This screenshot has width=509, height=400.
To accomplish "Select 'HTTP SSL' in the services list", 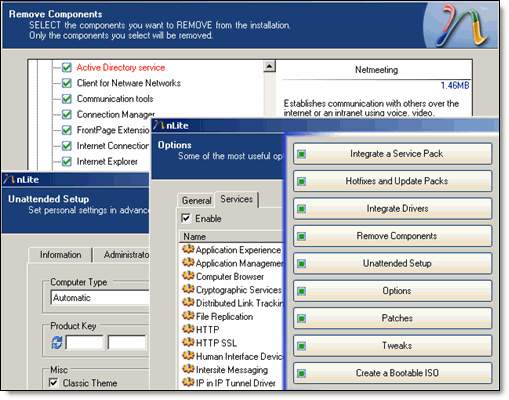I will point(216,343).
